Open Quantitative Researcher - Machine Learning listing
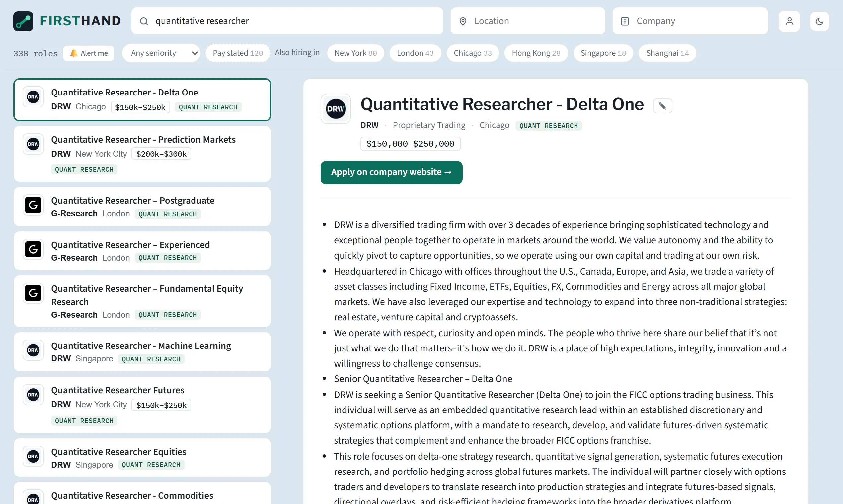Image resolution: width=843 pixels, height=504 pixels. pyautogui.click(x=142, y=352)
